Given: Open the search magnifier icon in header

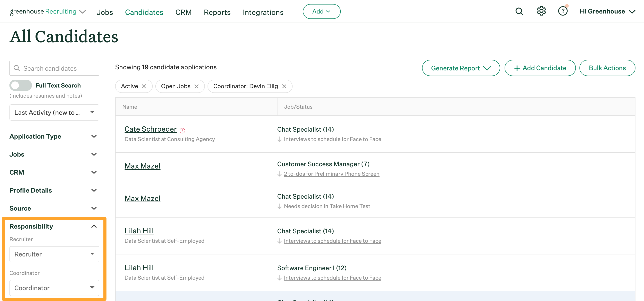Looking at the screenshot, I should (x=519, y=11).
